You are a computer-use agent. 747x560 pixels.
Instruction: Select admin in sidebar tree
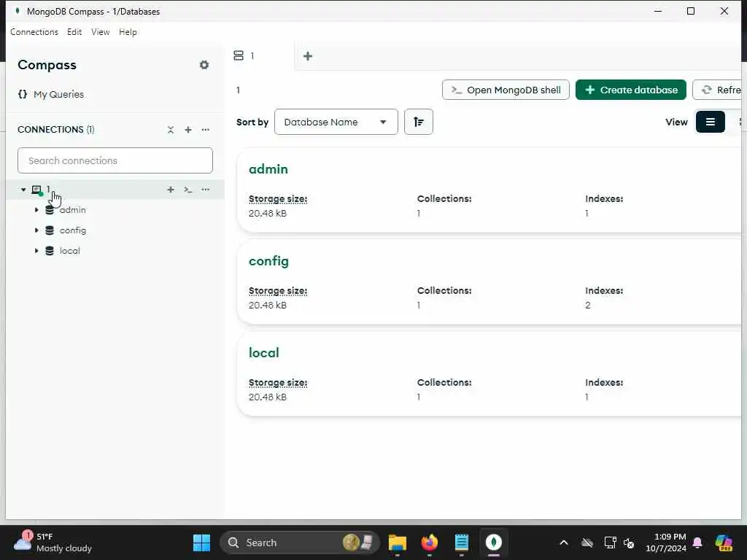coord(73,210)
